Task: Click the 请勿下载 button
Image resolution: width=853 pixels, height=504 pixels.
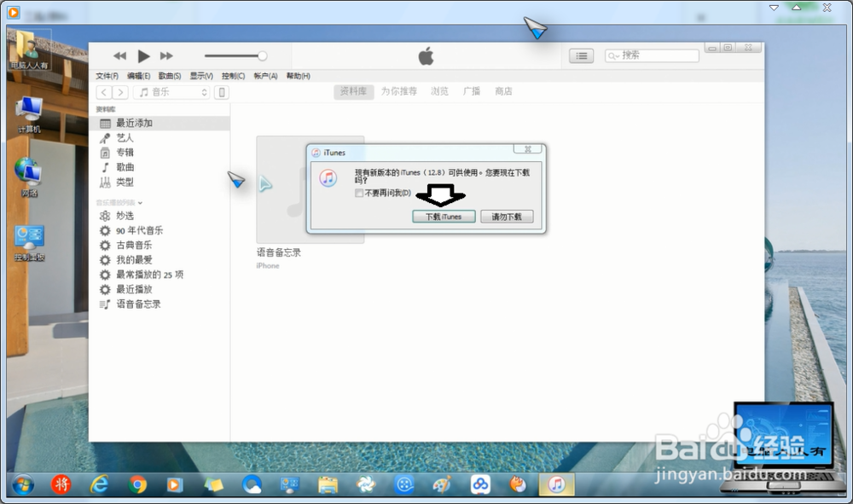Action: tap(507, 217)
